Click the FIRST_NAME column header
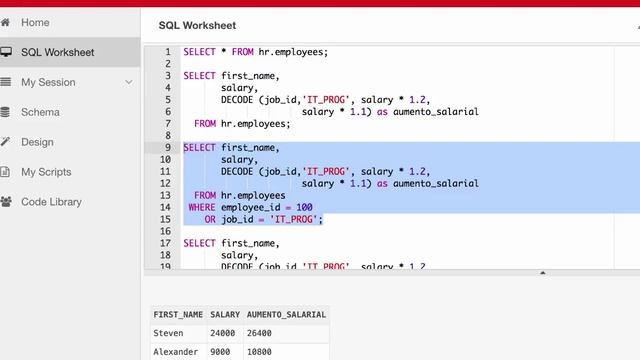The image size is (640, 360). point(178,315)
